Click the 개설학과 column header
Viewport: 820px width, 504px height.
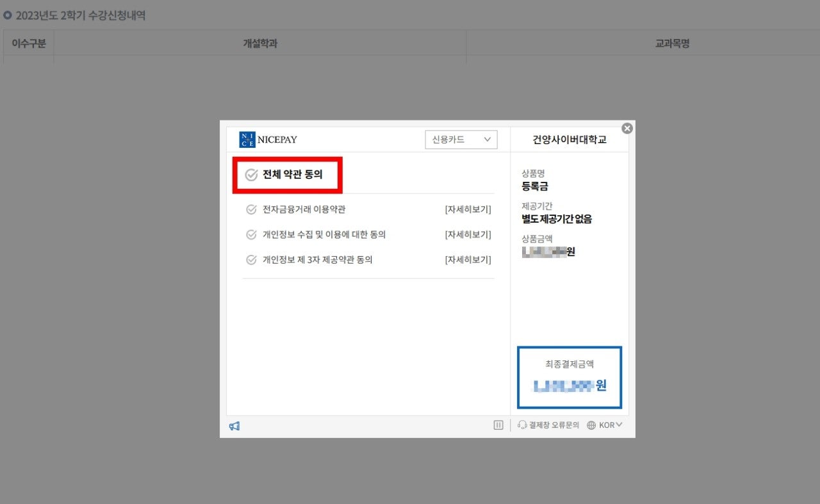click(260, 44)
